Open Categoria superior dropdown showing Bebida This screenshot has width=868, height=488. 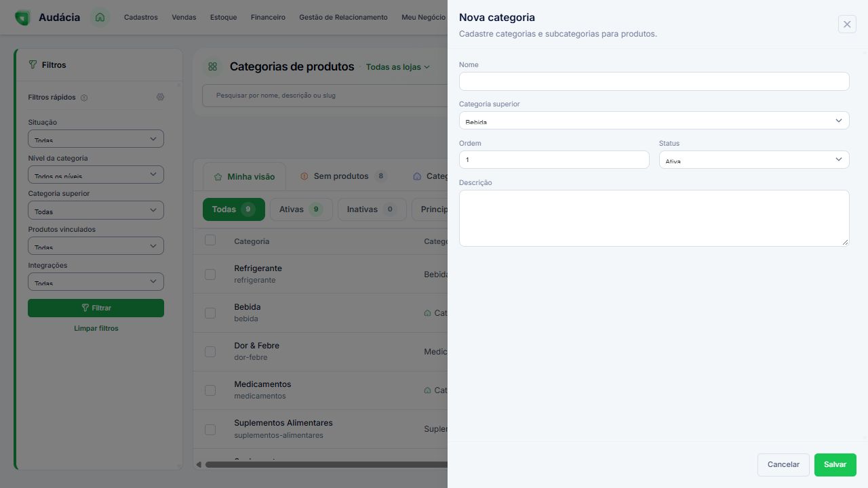coord(654,121)
